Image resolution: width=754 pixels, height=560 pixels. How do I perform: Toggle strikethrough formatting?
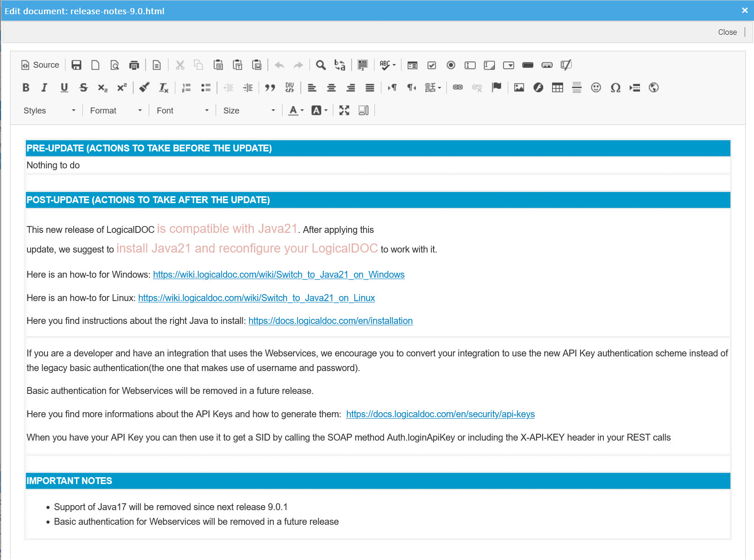click(x=83, y=87)
